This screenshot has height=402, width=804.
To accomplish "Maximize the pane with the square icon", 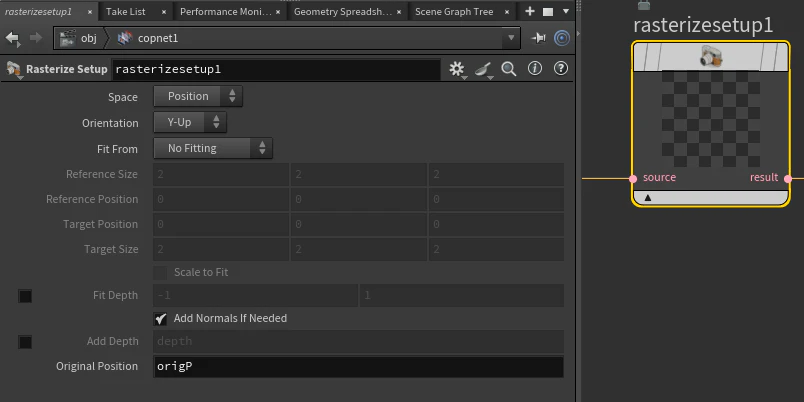I will [548, 11].
